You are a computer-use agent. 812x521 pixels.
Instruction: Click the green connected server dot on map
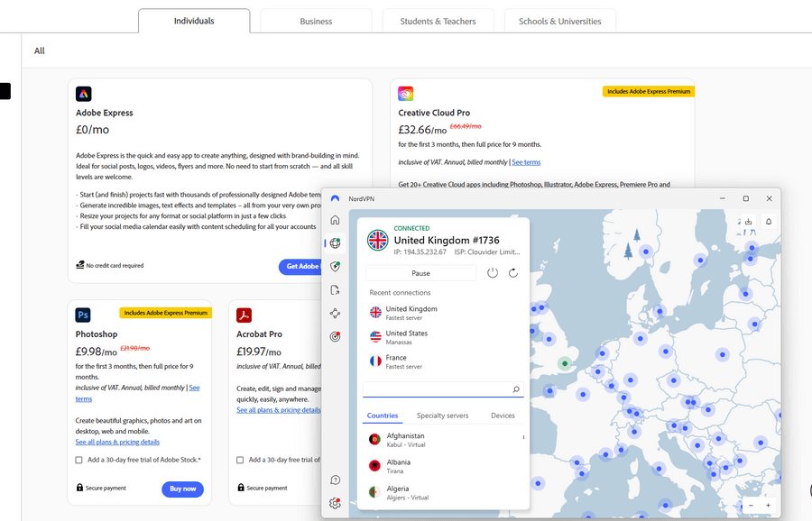[565, 363]
